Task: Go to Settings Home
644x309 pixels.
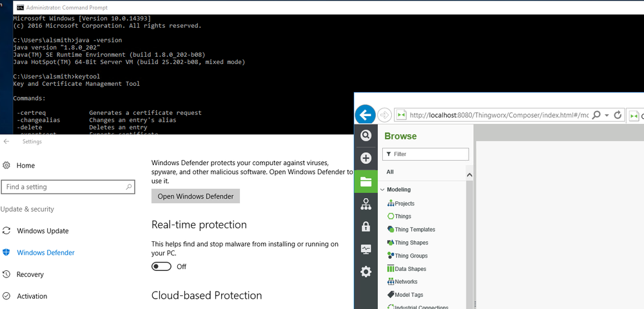Action: (25, 165)
